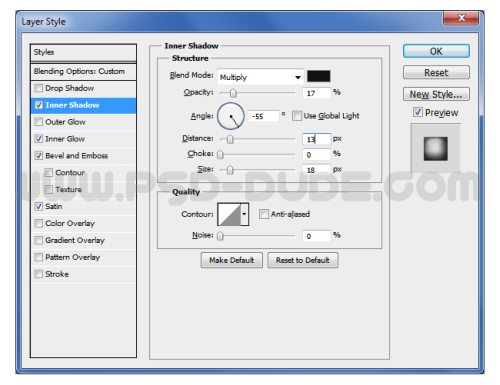Click the OK button
Screen dimensions: 500x385
pos(436,51)
